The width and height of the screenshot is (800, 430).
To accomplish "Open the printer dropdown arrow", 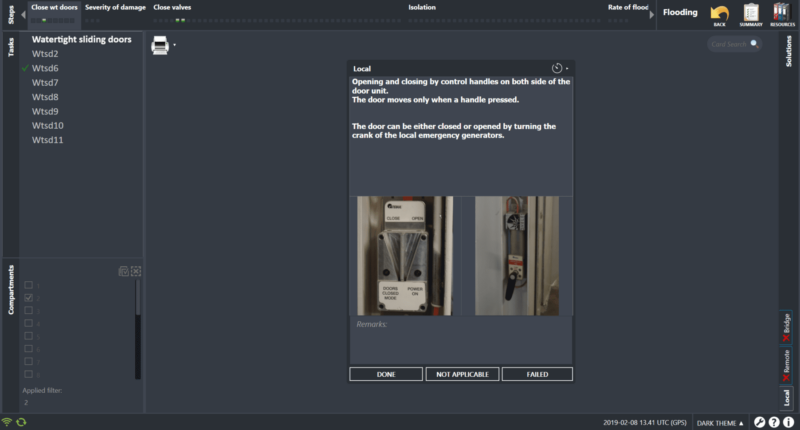I will click(x=174, y=45).
